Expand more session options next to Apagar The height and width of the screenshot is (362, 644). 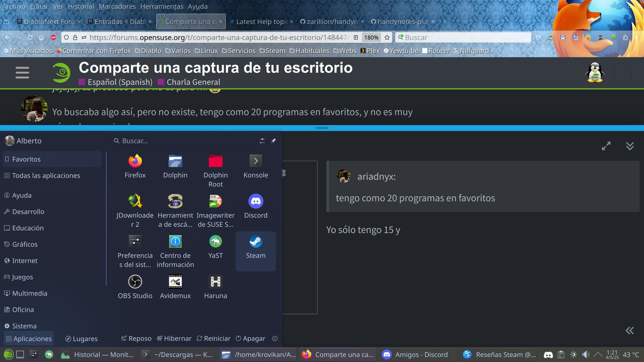tap(275, 339)
